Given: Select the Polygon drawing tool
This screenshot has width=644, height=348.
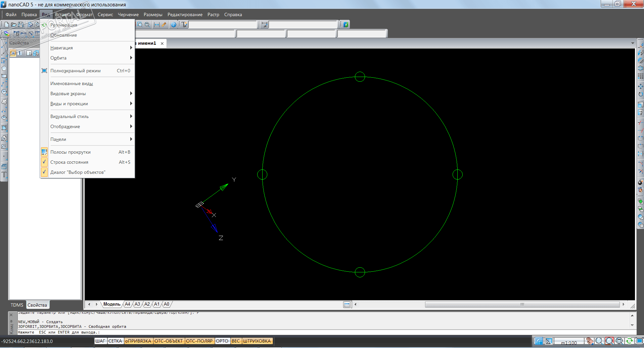Looking at the screenshot, I should click(x=4, y=68).
